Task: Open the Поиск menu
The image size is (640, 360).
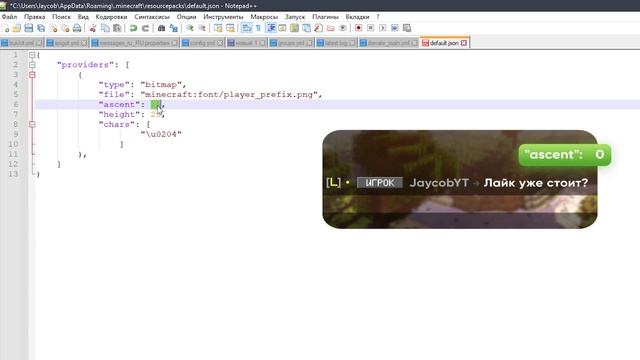Action: pos(61,17)
